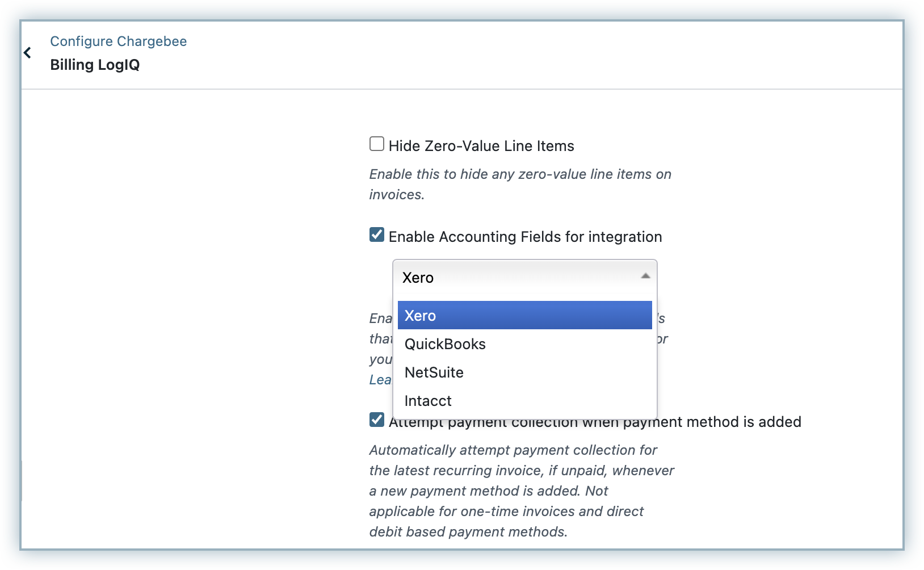Click the back chevron arrow icon
The image size is (924, 570).
[x=27, y=53]
